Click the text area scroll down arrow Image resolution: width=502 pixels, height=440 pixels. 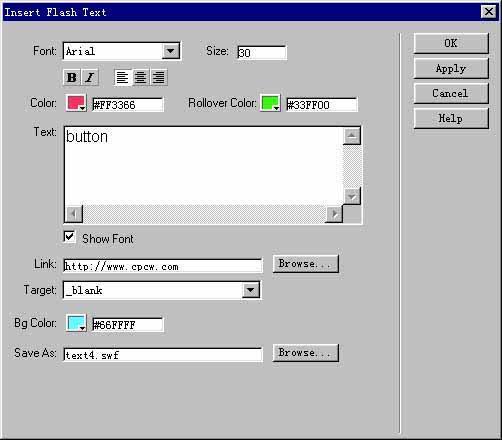pyautogui.click(x=352, y=196)
